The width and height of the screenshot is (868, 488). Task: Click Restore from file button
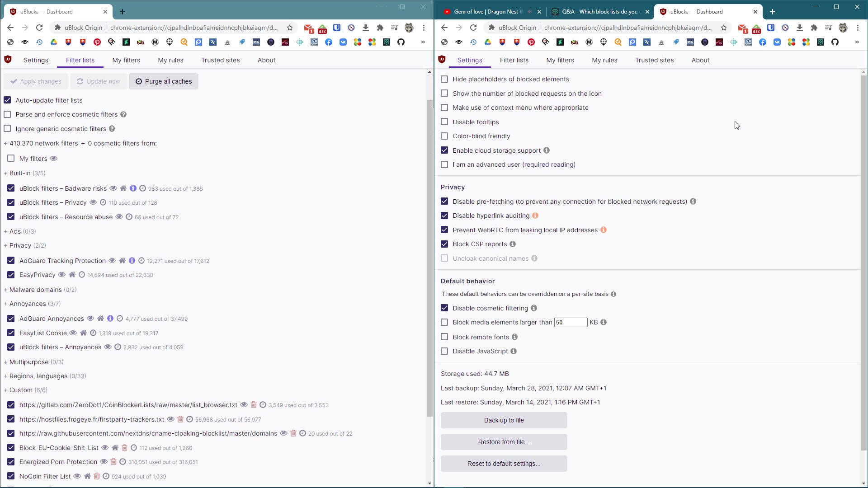click(x=504, y=442)
